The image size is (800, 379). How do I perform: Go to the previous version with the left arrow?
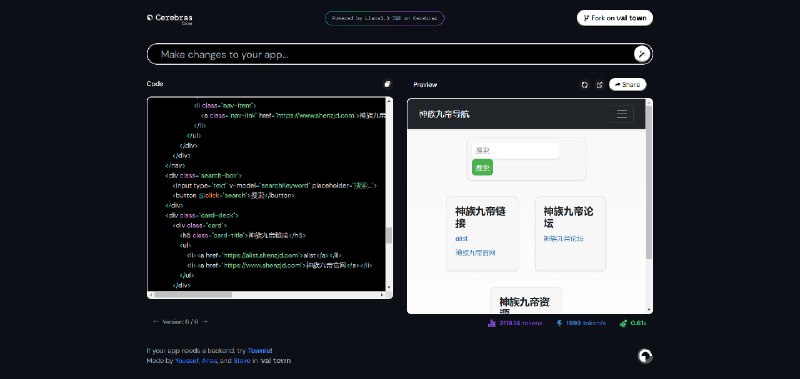156,322
